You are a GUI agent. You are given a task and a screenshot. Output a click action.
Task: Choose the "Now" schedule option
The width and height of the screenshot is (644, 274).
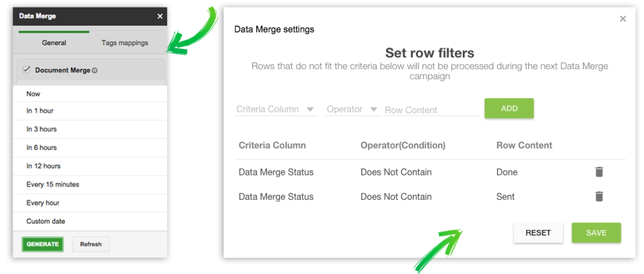(90, 94)
